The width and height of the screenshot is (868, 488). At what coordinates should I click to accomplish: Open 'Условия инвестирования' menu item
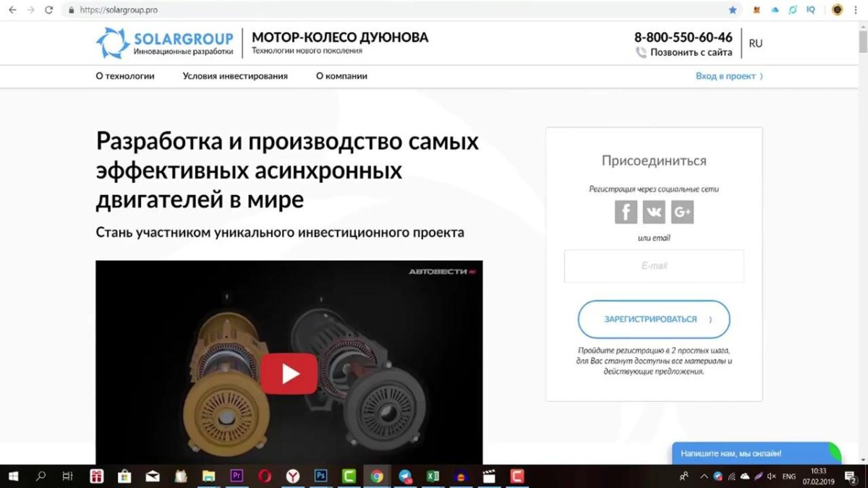235,76
